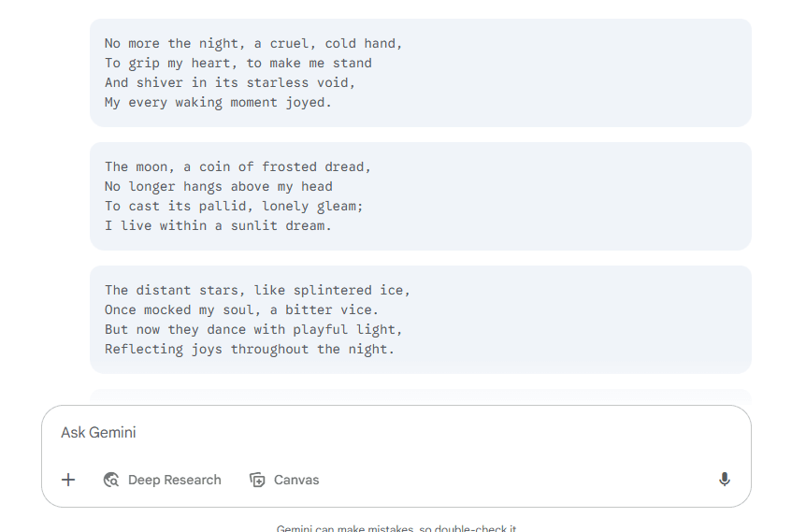Screen dimensions: 806x532
Task: Click the line 'But now they dance with playful light'
Action: click(253, 329)
